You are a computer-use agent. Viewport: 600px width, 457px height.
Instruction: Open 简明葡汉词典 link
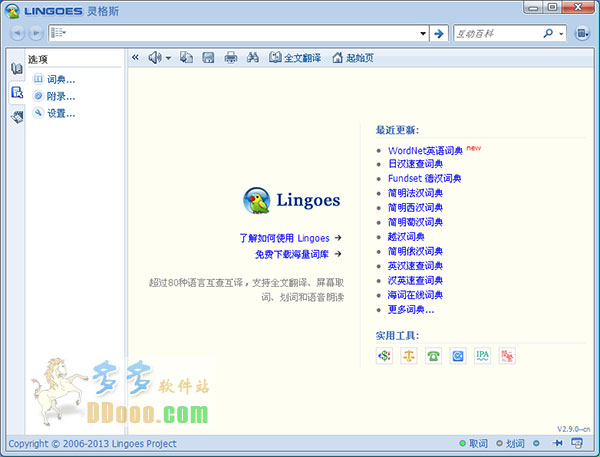(415, 222)
